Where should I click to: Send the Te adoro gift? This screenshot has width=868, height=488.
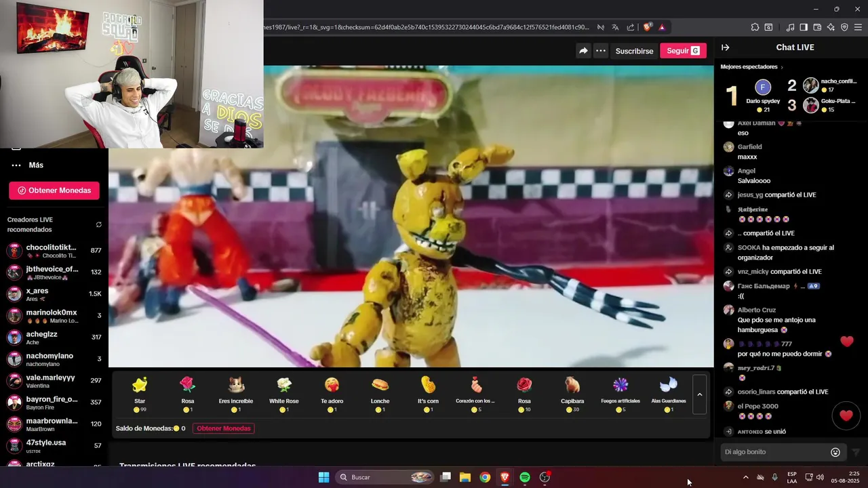click(332, 394)
